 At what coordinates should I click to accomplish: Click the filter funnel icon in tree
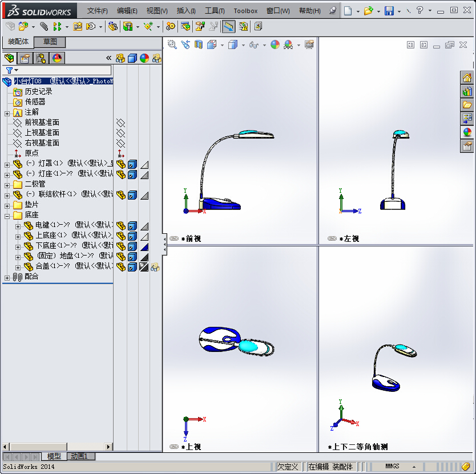(x=9, y=70)
